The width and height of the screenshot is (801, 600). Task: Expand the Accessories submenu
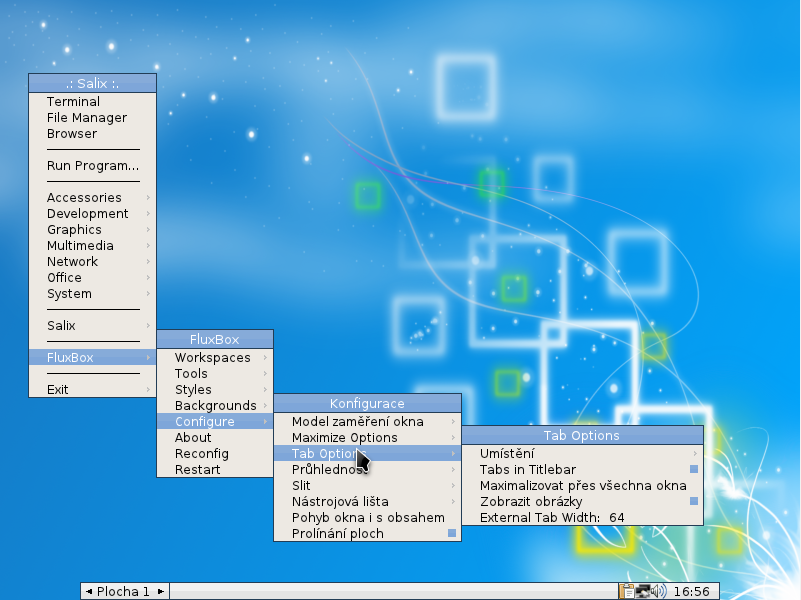[92, 198]
